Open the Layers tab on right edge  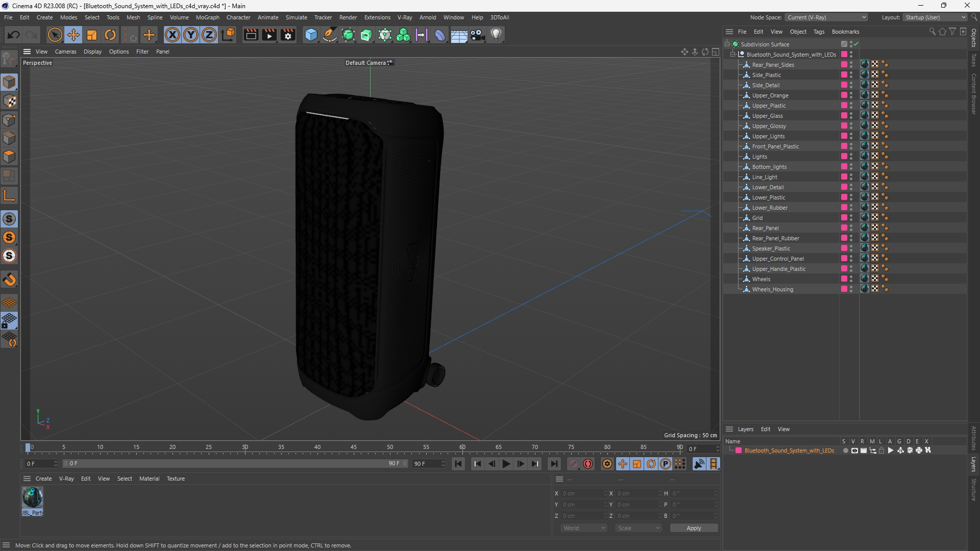click(x=974, y=464)
